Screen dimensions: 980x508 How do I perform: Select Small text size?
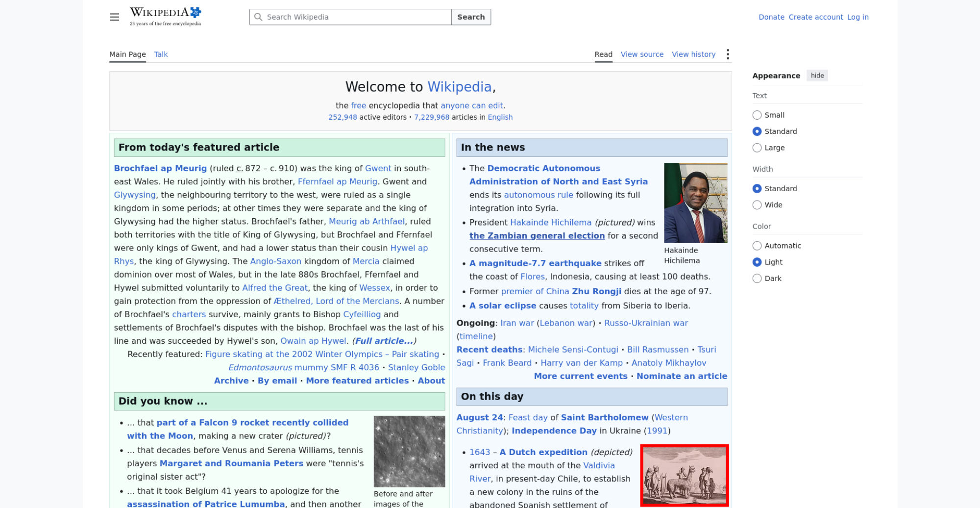(x=757, y=115)
